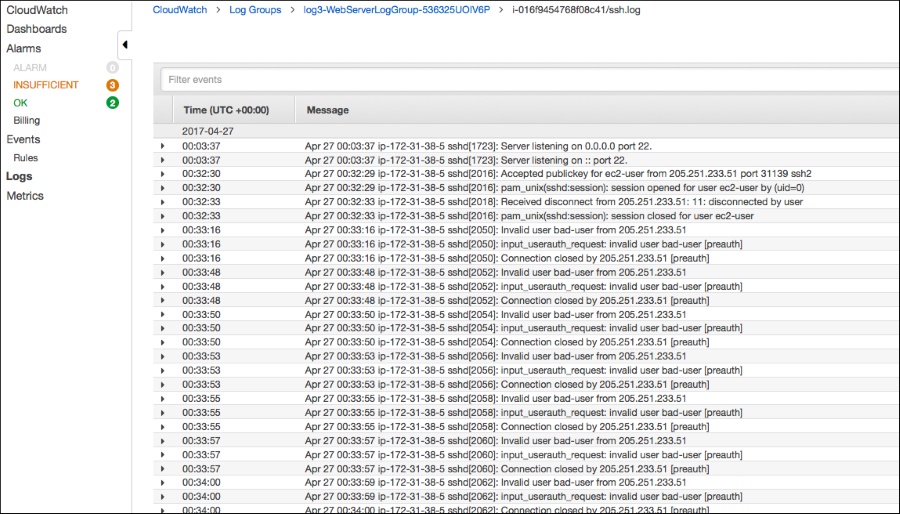Expand the sshd[2054] 'Invalid user bad-user' row
The width and height of the screenshot is (900, 514).
click(162, 314)
